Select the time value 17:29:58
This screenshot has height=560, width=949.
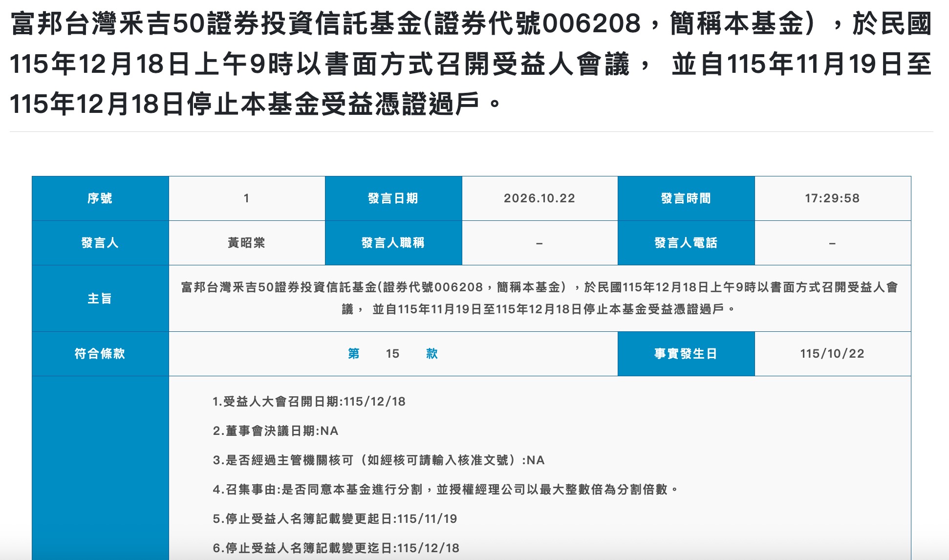point(832,198)
